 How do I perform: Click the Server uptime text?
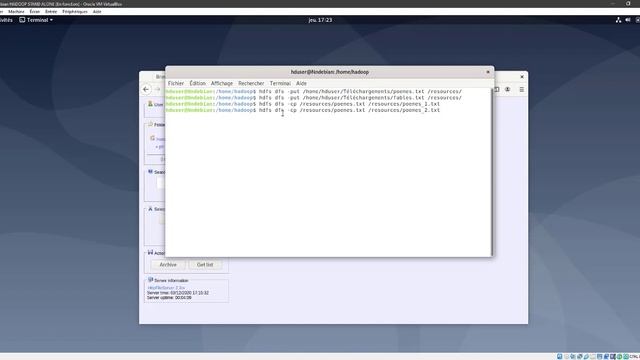coord(169,298)
